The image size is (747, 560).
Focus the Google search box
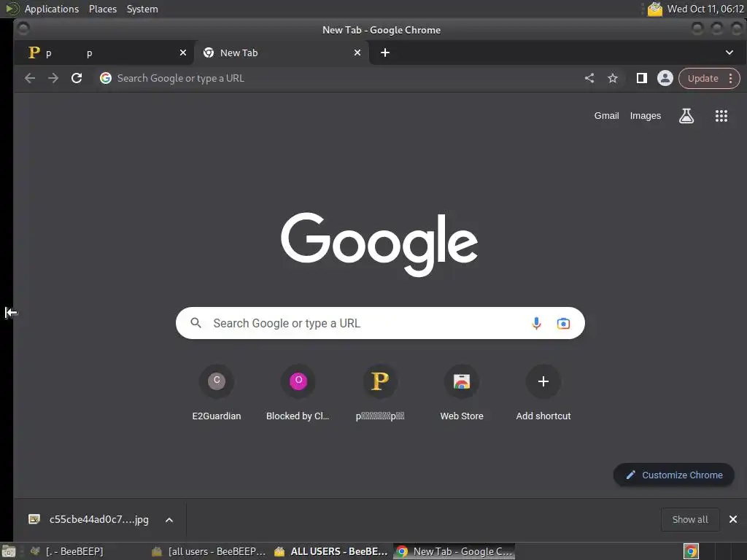pyautogui.click(x=379, y=323)
